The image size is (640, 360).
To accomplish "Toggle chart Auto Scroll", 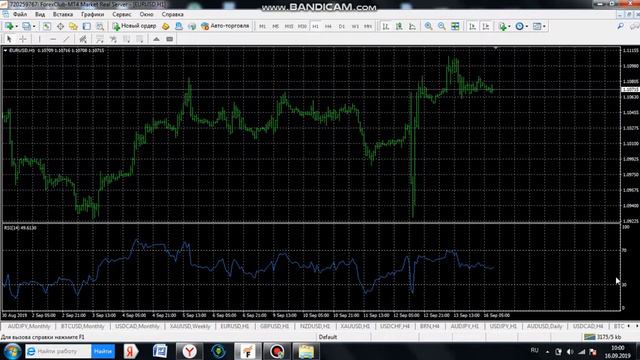I will click(472, 26).
